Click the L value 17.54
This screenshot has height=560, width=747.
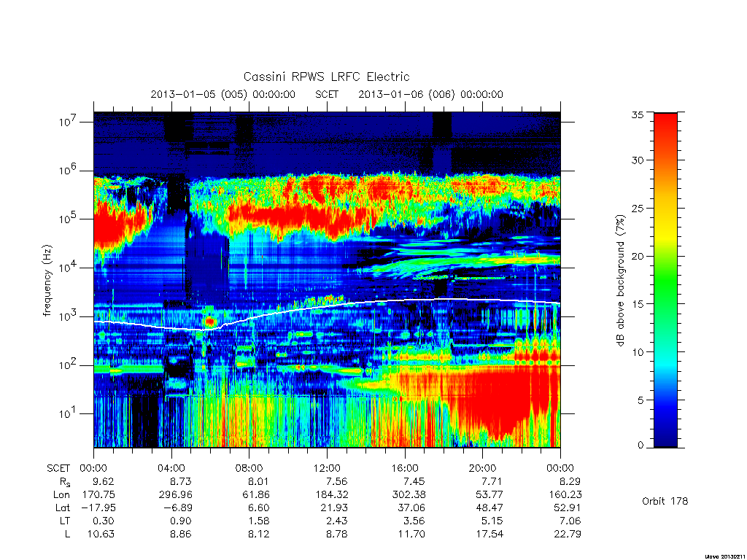(x=489, y=534)
